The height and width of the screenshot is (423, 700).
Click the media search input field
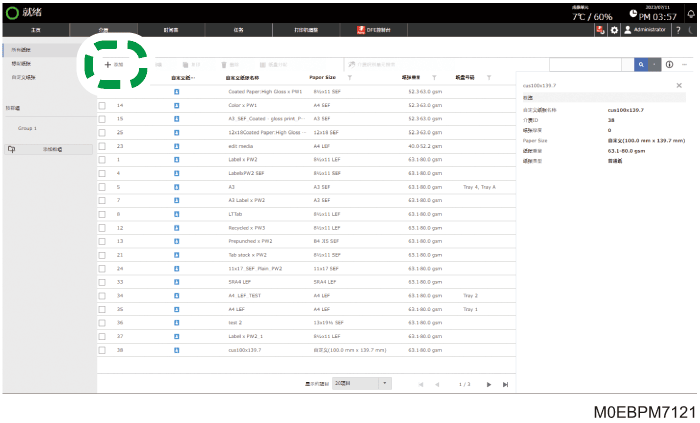pos(586,65)
